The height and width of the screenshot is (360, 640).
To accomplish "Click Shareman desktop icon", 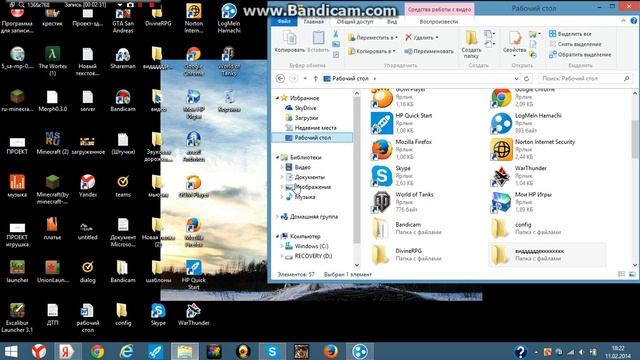I will click(123, 58).
